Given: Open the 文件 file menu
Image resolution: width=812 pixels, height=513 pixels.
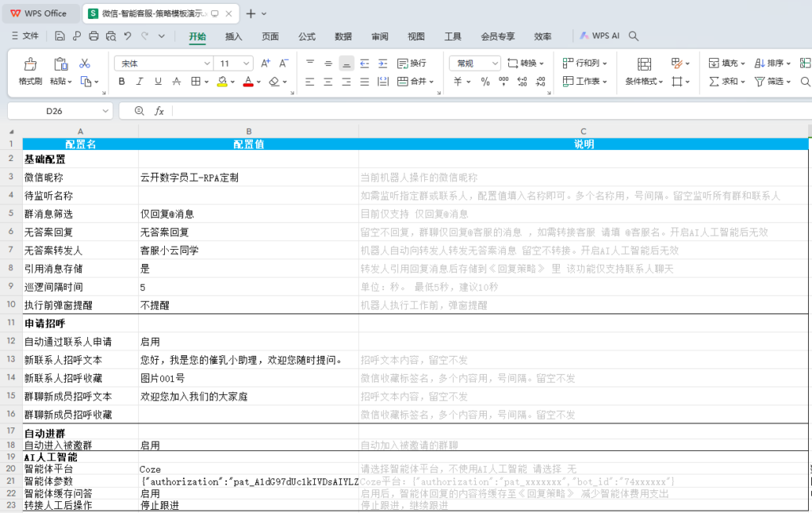Looking at the screenshot, I should point(25,36).
